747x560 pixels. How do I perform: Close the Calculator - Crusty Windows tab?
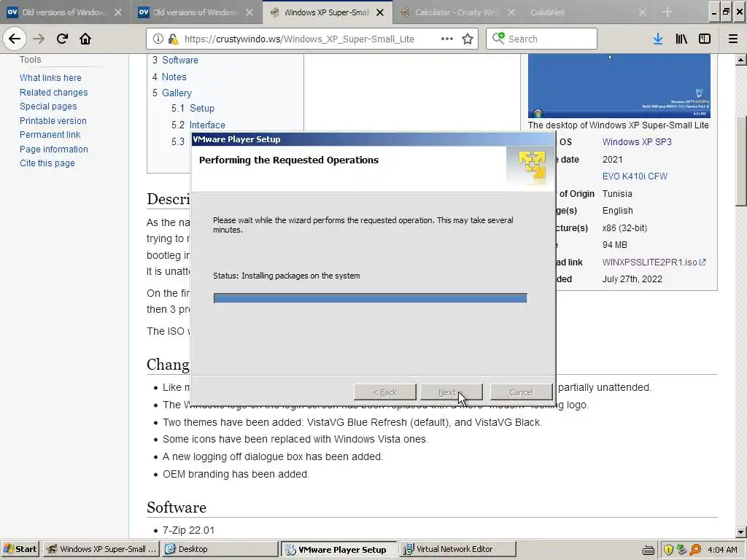click(x=511, y=12)
